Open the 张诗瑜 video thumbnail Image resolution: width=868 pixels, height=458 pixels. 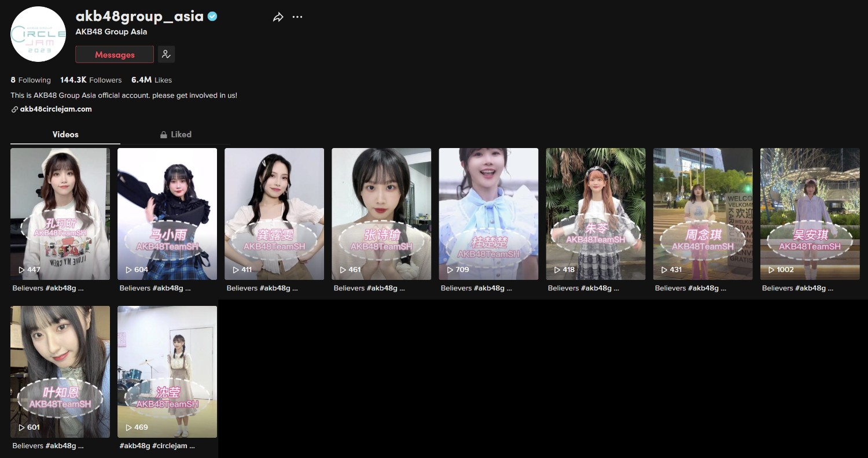[381, 214]
